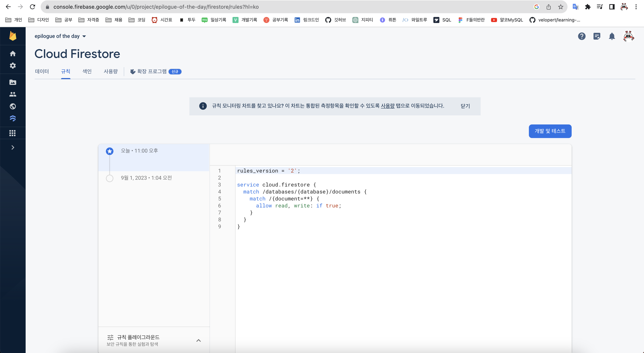Open the 링크드인 bookmark
The height and width of the screenshot is (353, 644).
307,20
